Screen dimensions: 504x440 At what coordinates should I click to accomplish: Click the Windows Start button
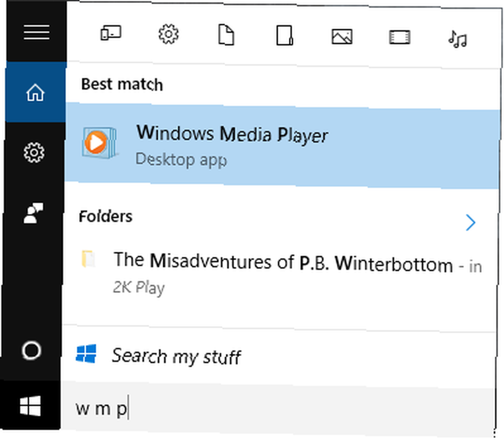pos(30,406)
